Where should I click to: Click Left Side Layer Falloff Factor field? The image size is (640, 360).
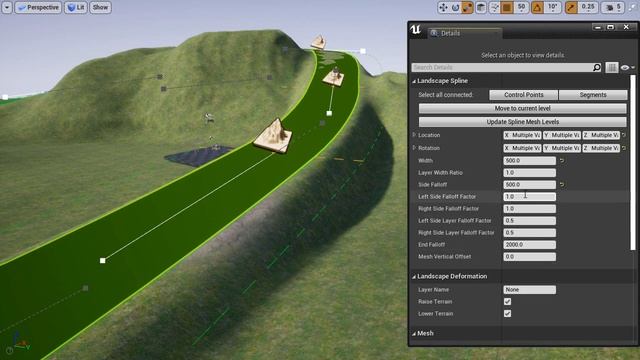coord(529,221)
